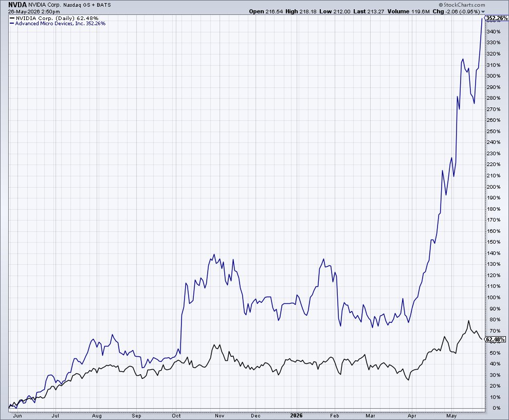
Task: Click the 352.26% end-value tag on the right axis
Action: (x=497, y=18)
